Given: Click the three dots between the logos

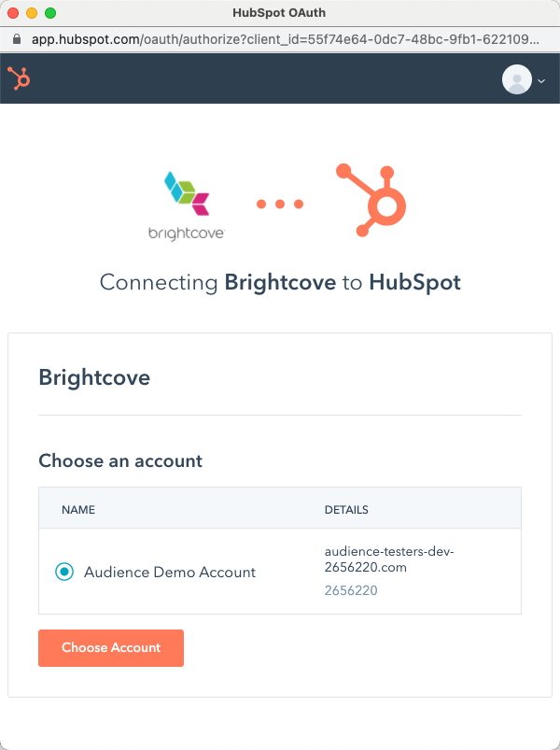Looking at the screenshot, I should click(x=279, y=204).
